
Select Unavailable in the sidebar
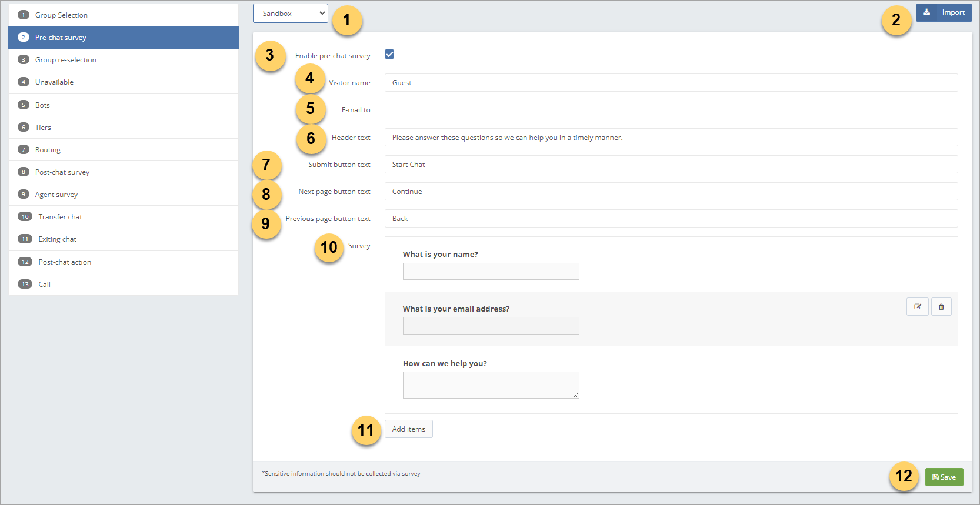[54, 82]
